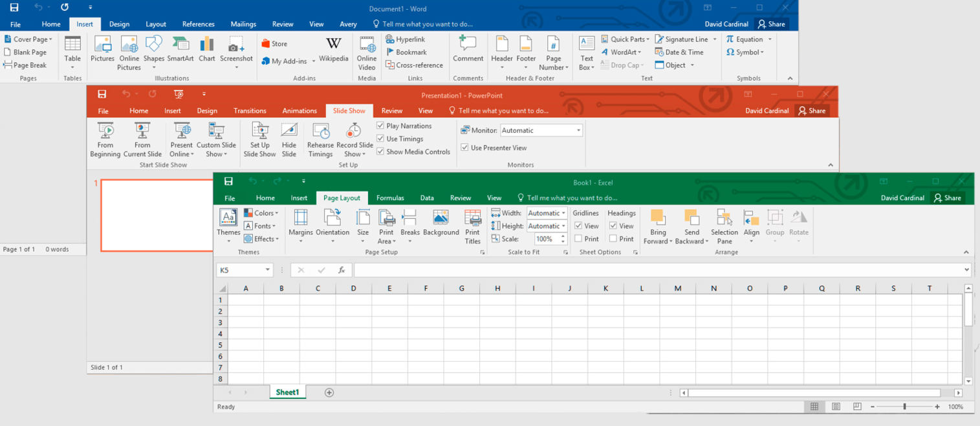This screenshot has height=426, width=980.
Task: Open PowerPoint Animations tab
Action: (x=299, y=111)
